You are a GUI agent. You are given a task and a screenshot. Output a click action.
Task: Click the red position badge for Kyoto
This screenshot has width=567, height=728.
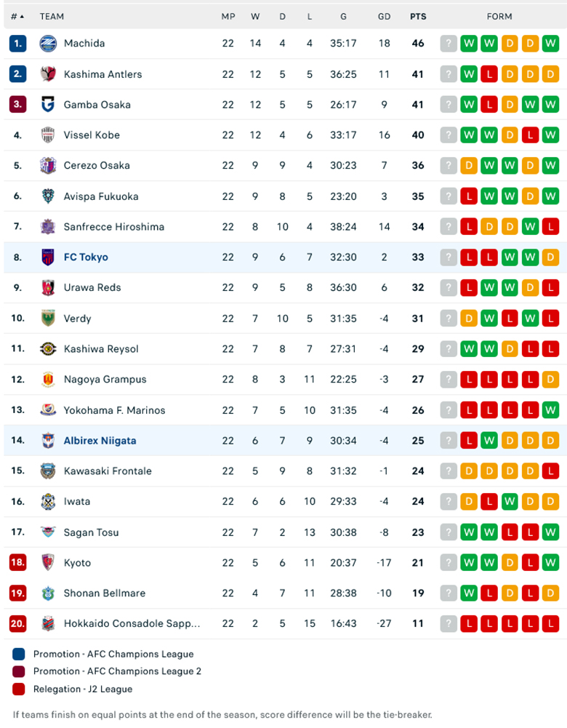pyautogui.click(x=17, y=563)
